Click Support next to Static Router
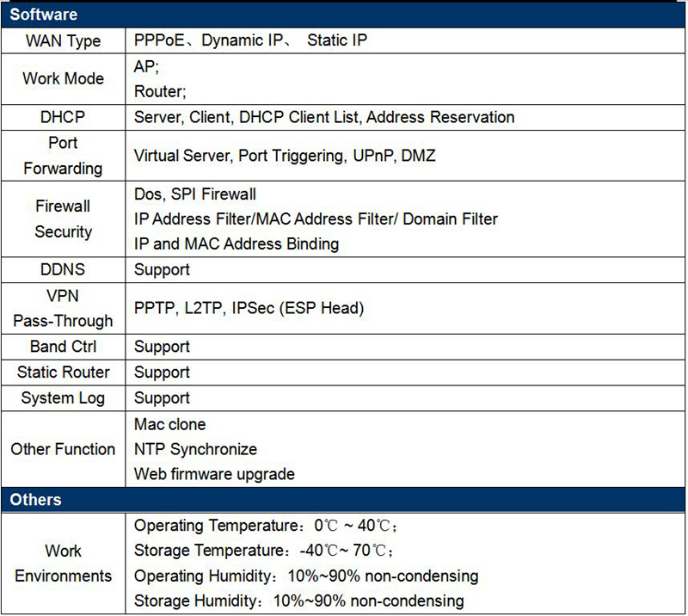Viewport: 688px width, 616px height. coord(162,373)
